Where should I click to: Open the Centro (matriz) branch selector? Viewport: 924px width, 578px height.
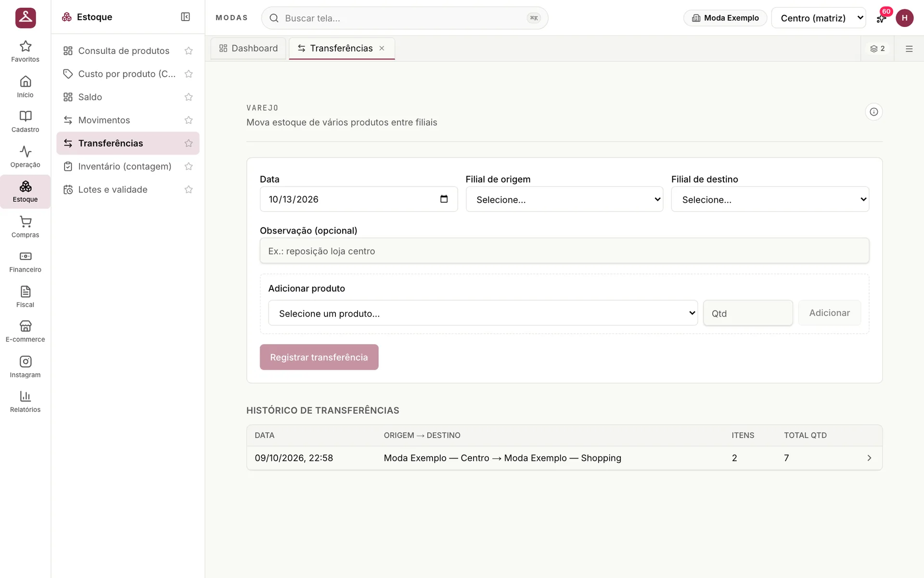(x=818, y=18)
